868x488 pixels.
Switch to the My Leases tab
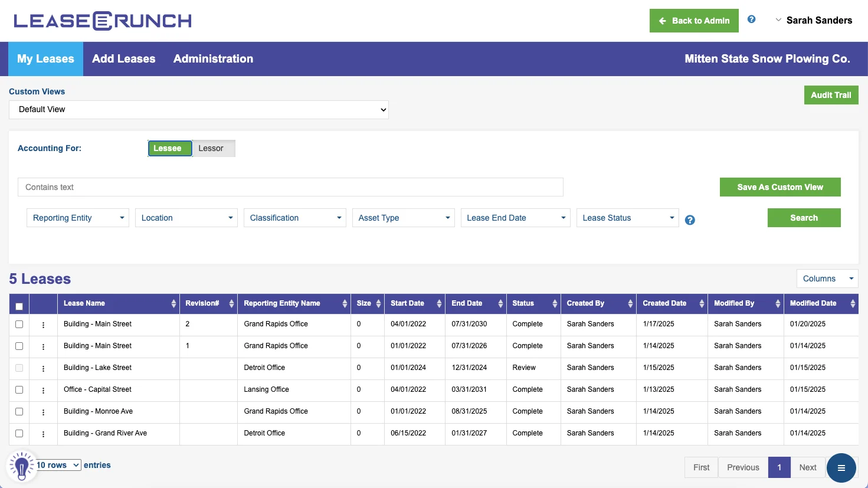click(x=45, y=59)
